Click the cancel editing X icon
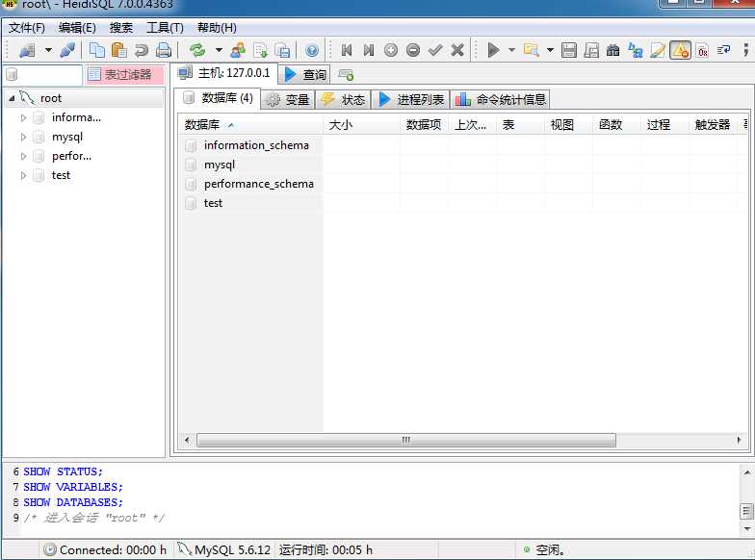755x560 pixels. (457, 50)
